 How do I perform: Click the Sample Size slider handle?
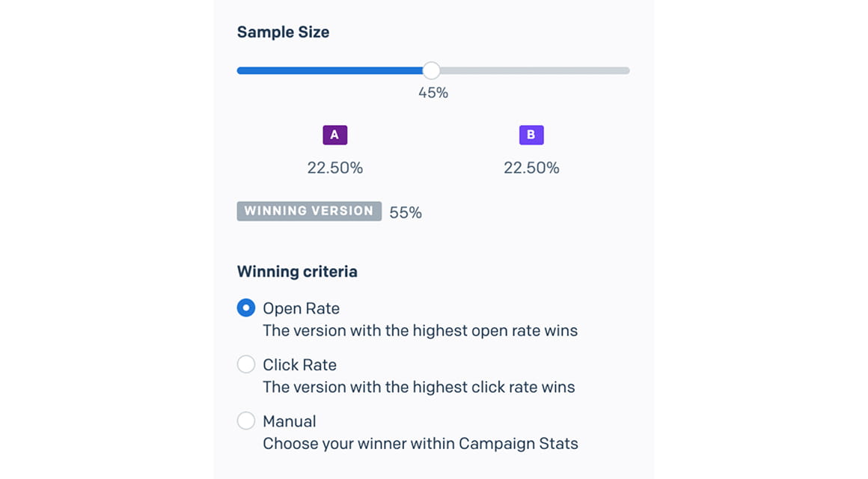tap(431, 70)
